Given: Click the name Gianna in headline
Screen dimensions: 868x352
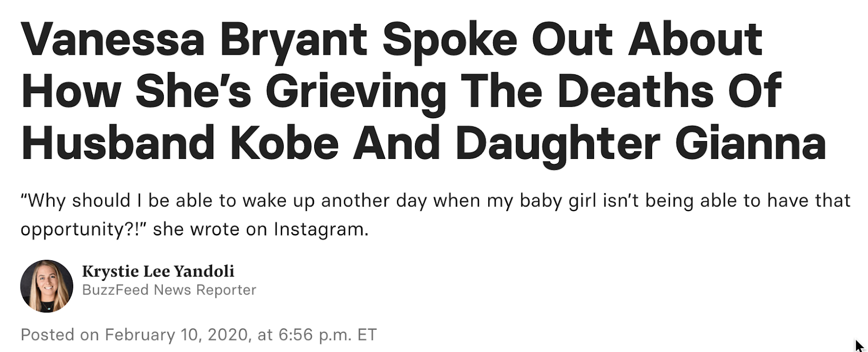Looking at the screenshot, I should pos(750,143).
